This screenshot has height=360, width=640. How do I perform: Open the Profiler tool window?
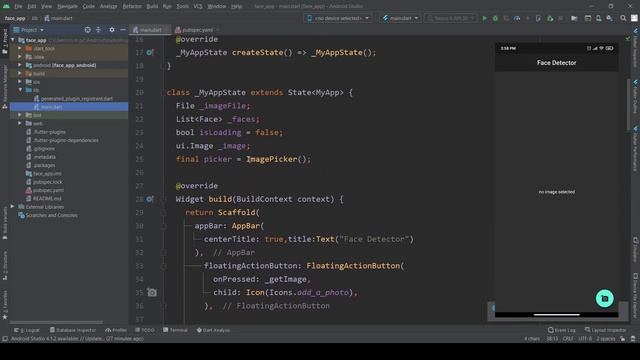pyautogui.click(x=116, y=330)
